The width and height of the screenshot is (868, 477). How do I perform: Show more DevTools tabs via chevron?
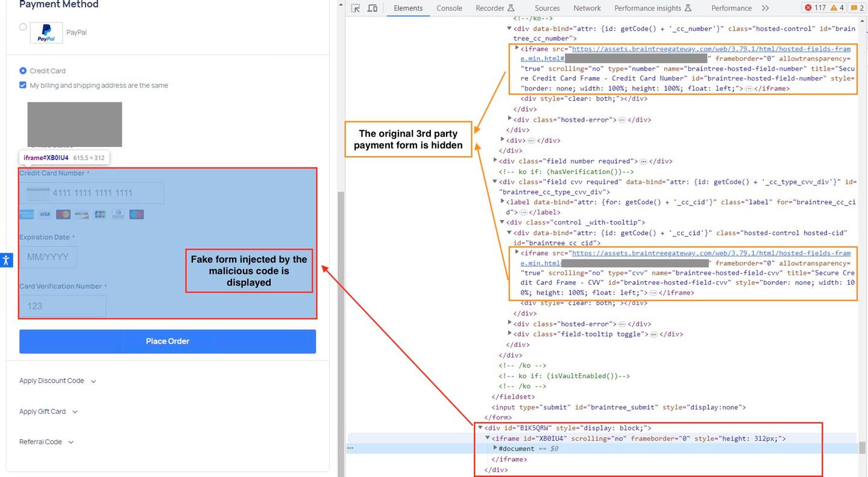click(x=765, y=8)
